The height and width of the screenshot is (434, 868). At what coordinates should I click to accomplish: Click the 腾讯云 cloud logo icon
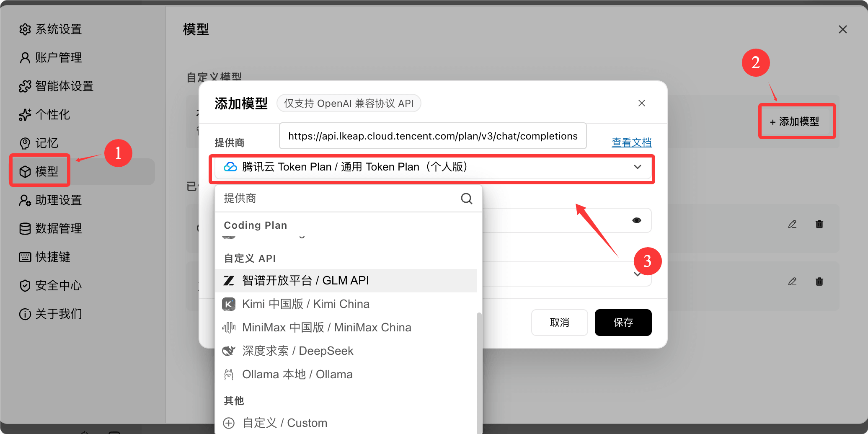[230, 167]
